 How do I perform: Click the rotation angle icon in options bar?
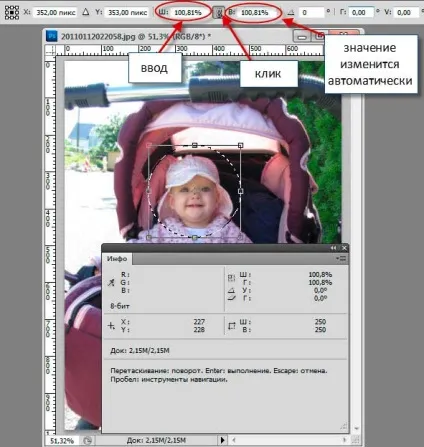(x=291, y=13)
